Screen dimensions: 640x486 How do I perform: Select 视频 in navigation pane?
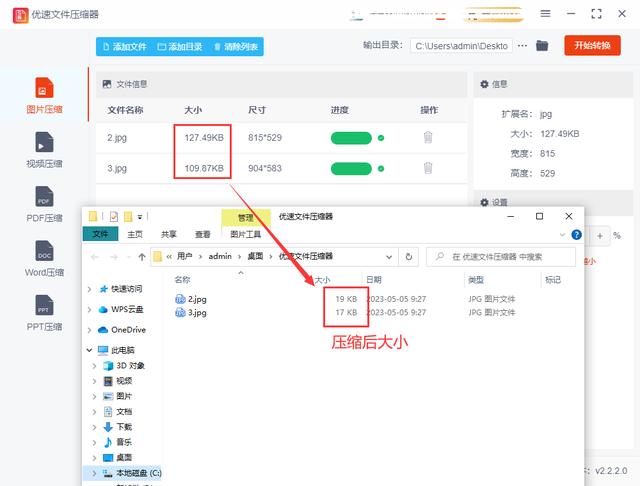coord(118,381)
